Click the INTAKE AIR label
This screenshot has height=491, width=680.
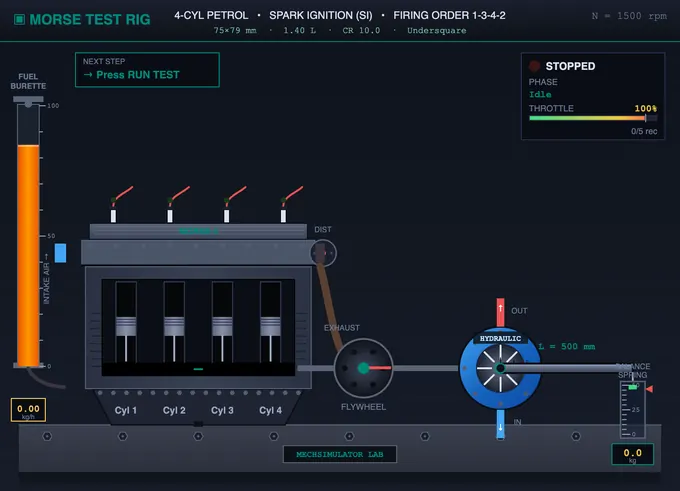[x=46, y=279]
